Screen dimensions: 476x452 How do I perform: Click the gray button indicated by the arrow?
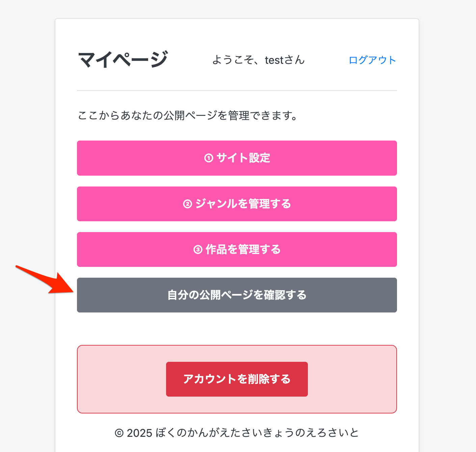tap(237, 295)
